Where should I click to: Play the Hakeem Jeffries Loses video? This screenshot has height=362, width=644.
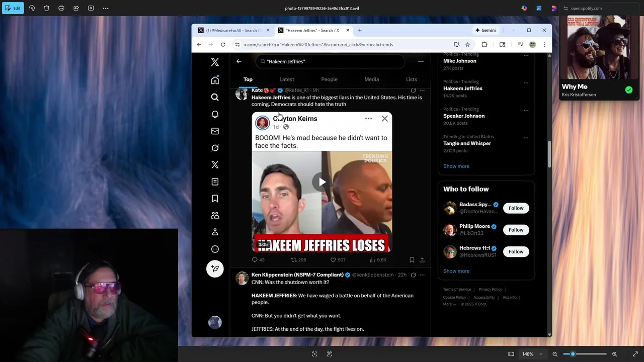(322, 182)
